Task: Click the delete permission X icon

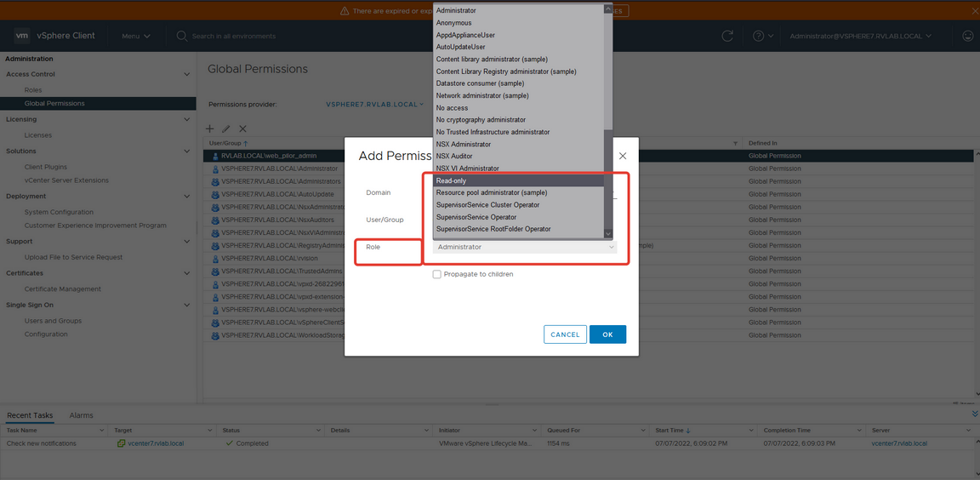Action: [243, 129]
